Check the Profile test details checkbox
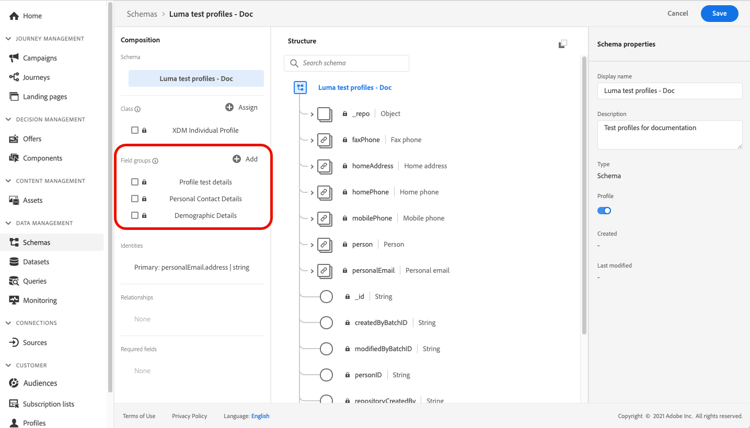This screenshot has height=428, width=750. pos(134,182)
